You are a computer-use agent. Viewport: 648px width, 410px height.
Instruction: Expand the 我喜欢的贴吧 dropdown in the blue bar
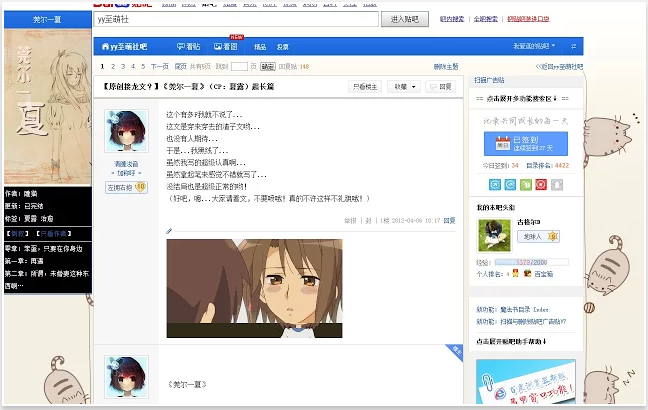[x=534, y=46]
